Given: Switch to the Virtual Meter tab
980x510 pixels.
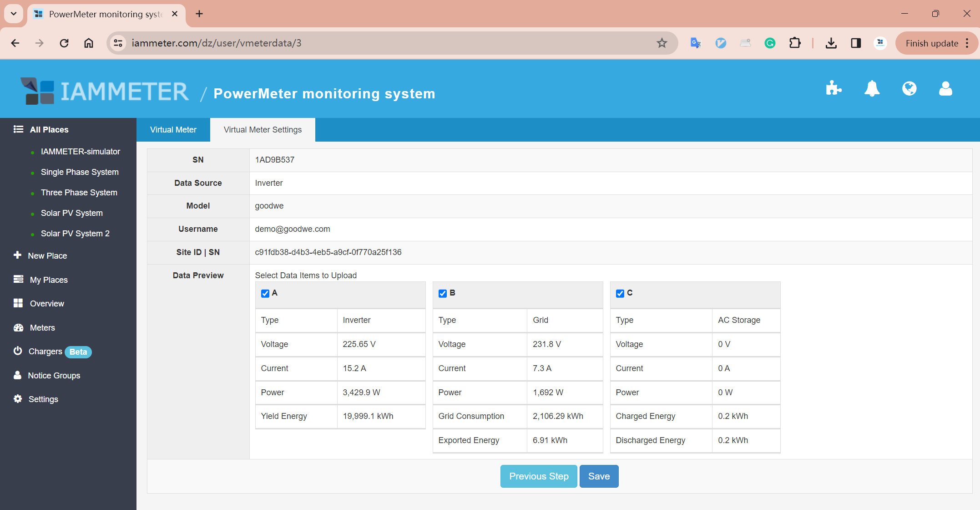Looking at the screenshot, I should [x=173, y=130].
